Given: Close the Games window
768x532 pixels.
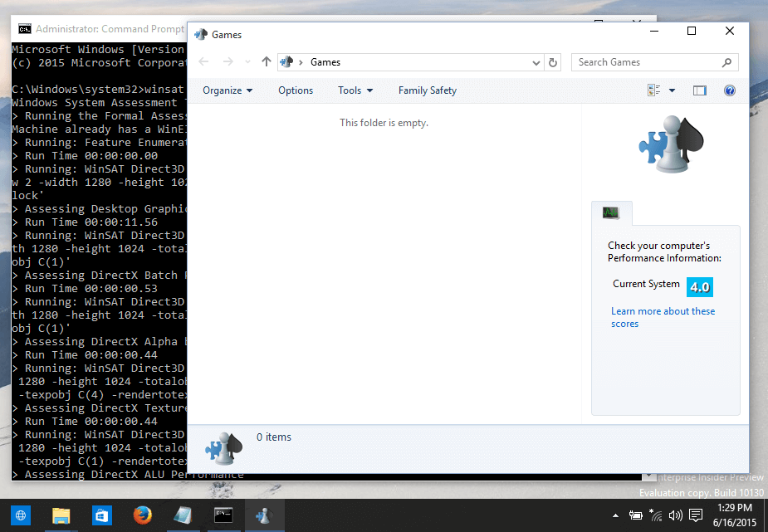Looking at the screenshot, I should (729, 31).
